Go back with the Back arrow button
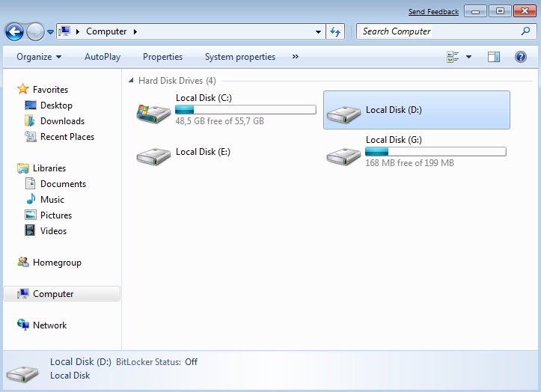This screenshot has width=541, height=392. (x=14, y=31)
